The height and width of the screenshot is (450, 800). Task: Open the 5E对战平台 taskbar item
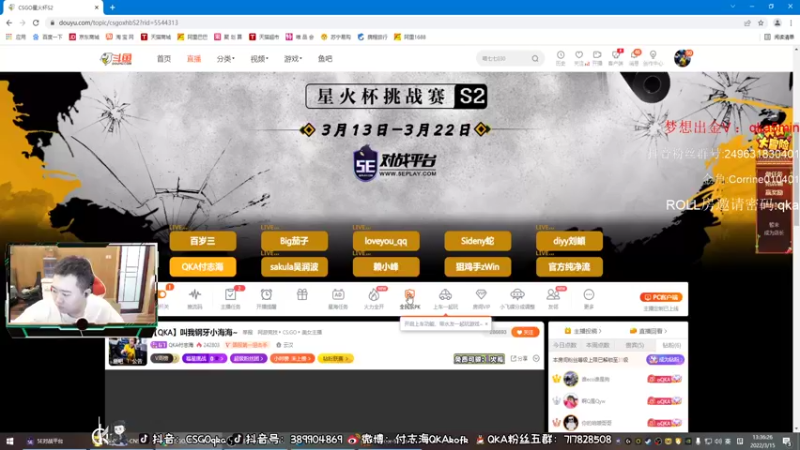pyautogui.click(x=45, y=441)
